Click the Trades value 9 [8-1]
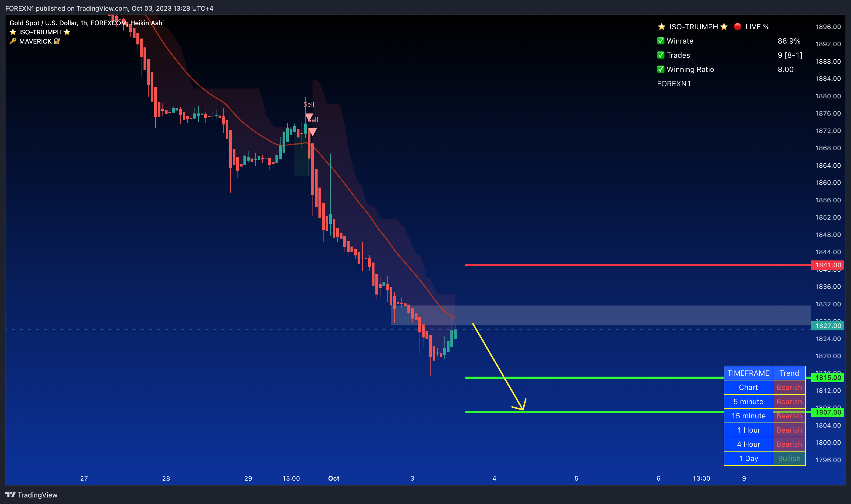The image size is (851, 504). pyautogui.click(x=790, y=55)
